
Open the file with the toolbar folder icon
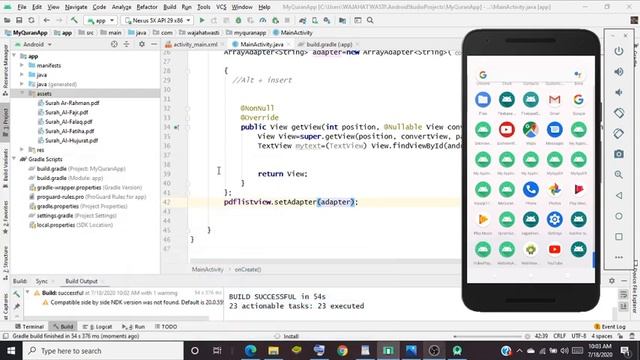[x=7, y=20]
